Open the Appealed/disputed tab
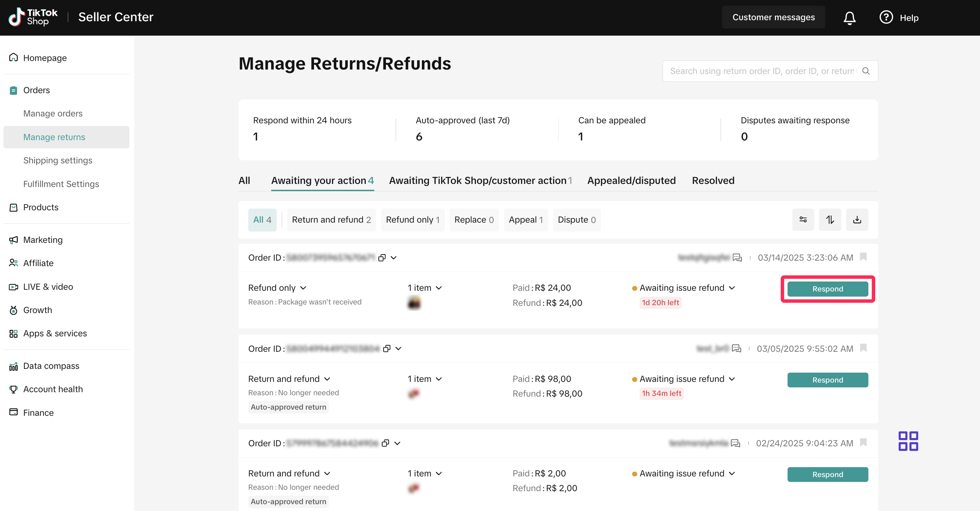The width and height of the screenshot is (980, 511). (x=631, y=180)
